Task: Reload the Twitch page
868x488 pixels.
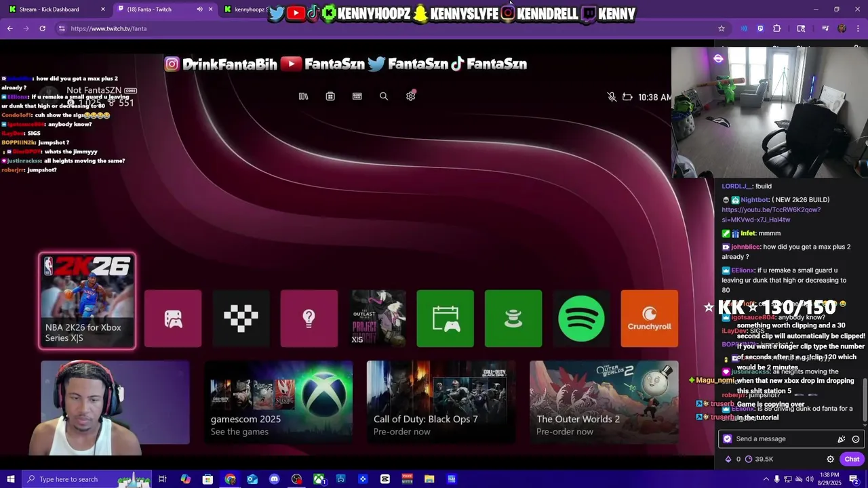Action: click(x=42, y=28)
